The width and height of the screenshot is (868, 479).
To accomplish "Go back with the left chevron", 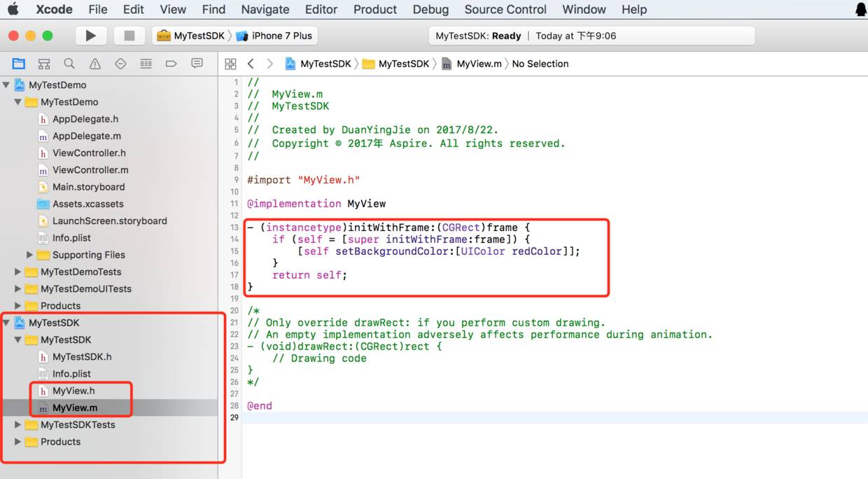I will (251, 64).
